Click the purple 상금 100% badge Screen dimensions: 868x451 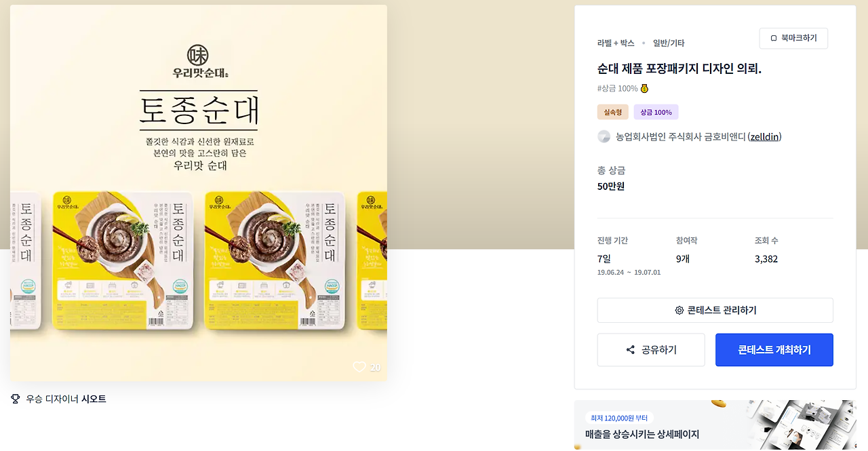(x=656, y=112)
